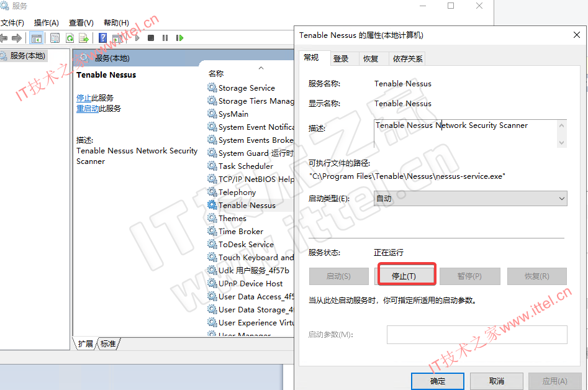Select the User Experience Virtu… service row
This screenshot has height=390, width=588.
click(x=251, y=322)
